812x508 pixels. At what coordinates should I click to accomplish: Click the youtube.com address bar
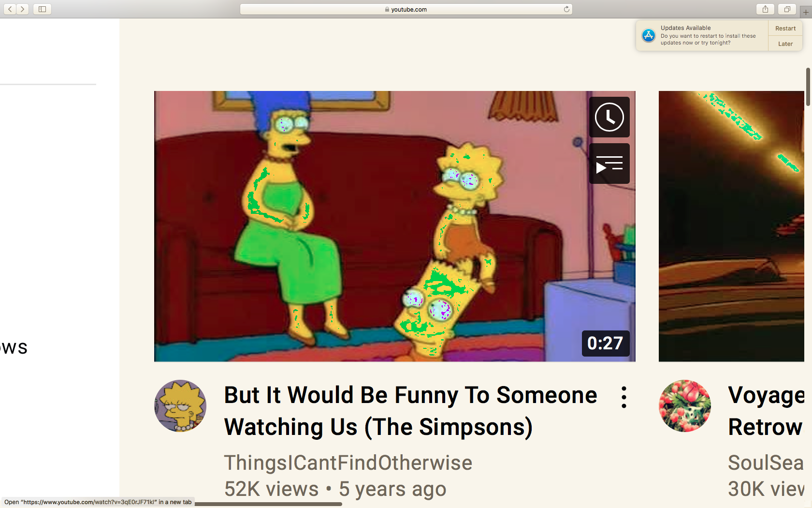pos(406,9)
